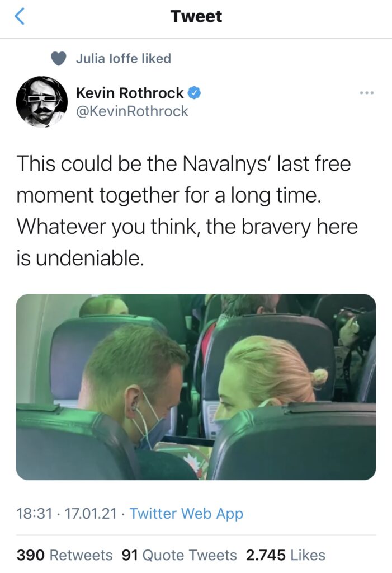Click the blue verified badge icon
The height and width of the screenshot is (573, 392).
click(x=194, y=93)
